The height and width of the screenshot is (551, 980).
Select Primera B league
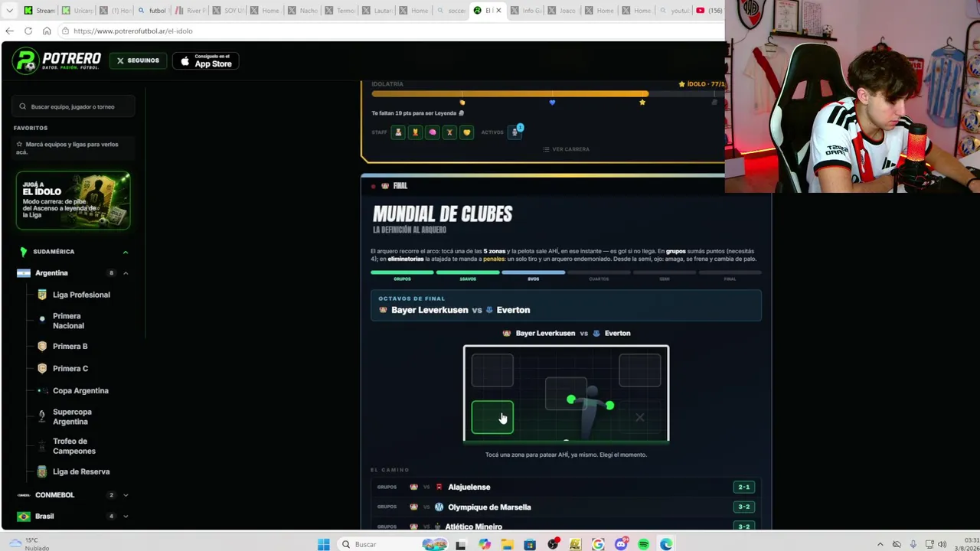(70, 347)
